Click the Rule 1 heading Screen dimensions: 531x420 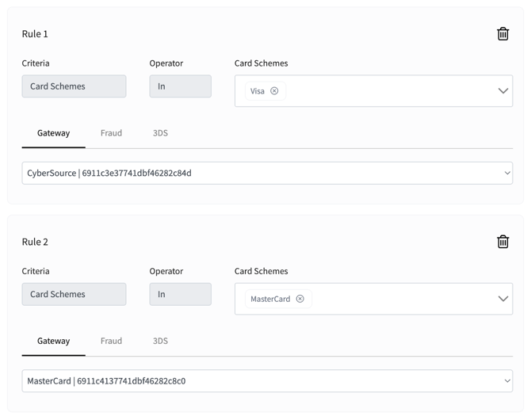[x=35, y=34]
